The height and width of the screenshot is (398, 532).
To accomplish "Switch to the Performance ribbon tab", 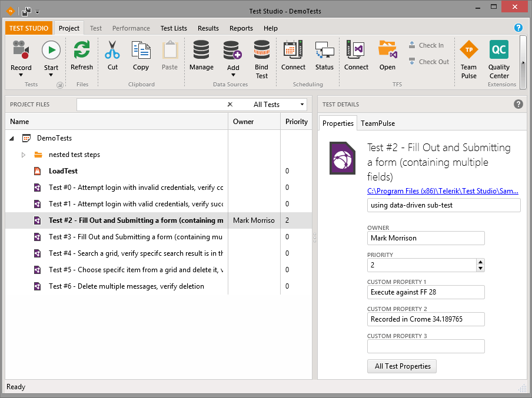I will point(131,28).
